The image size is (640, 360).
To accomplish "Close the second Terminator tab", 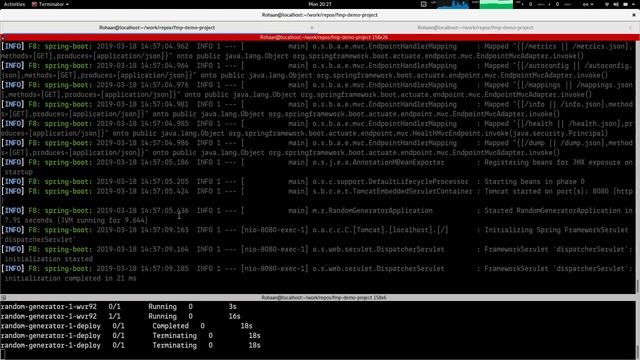I will tap(631, 27).
